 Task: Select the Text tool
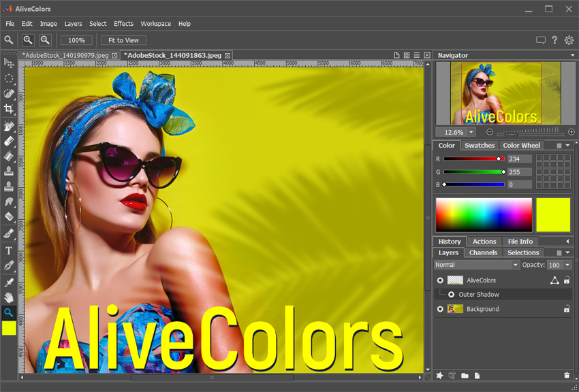9,250
